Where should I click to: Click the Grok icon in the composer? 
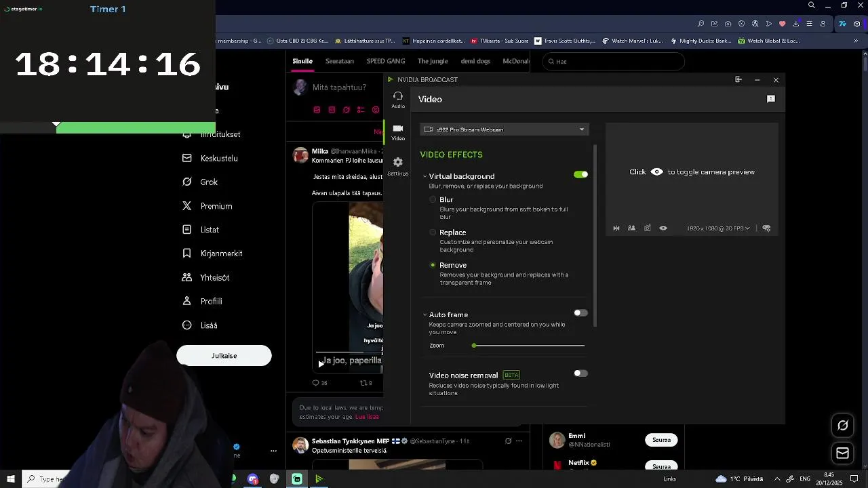pyautogui.click(x=347, y=110)
